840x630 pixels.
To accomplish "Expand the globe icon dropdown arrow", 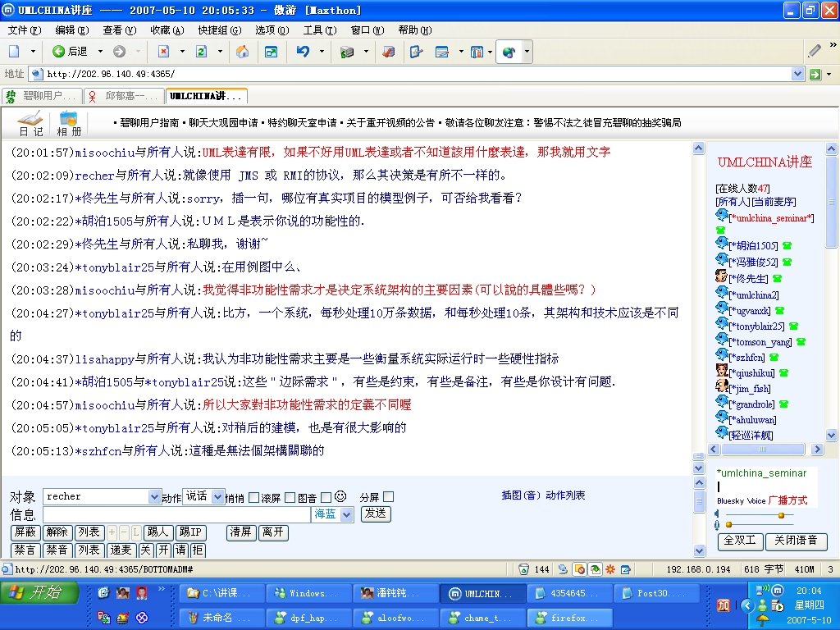I will pyautogui.click(x=527, y=52).
